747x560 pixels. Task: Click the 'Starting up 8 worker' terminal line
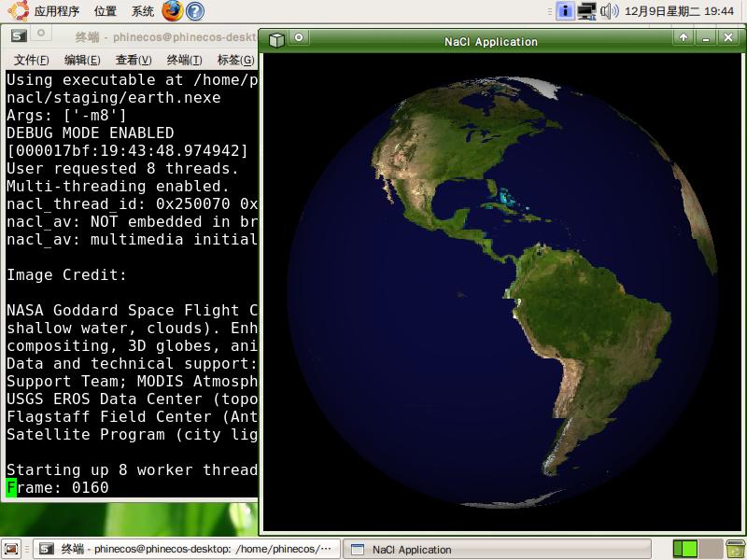[132, 470]
